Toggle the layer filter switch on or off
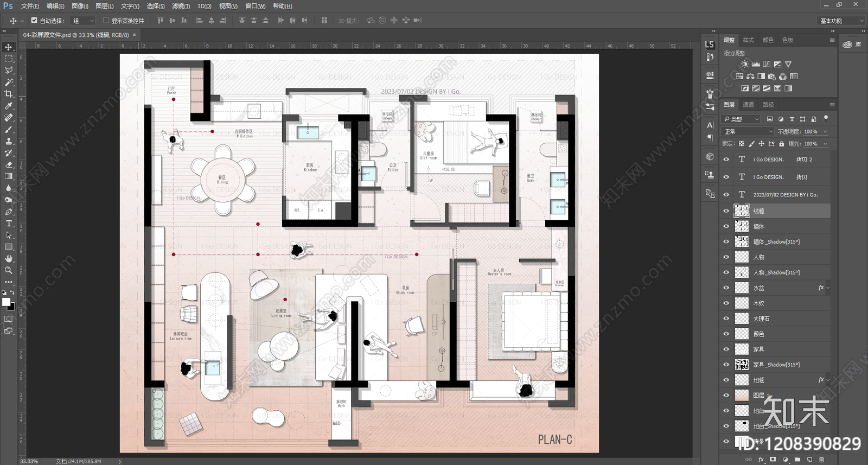 click(826, 118)
